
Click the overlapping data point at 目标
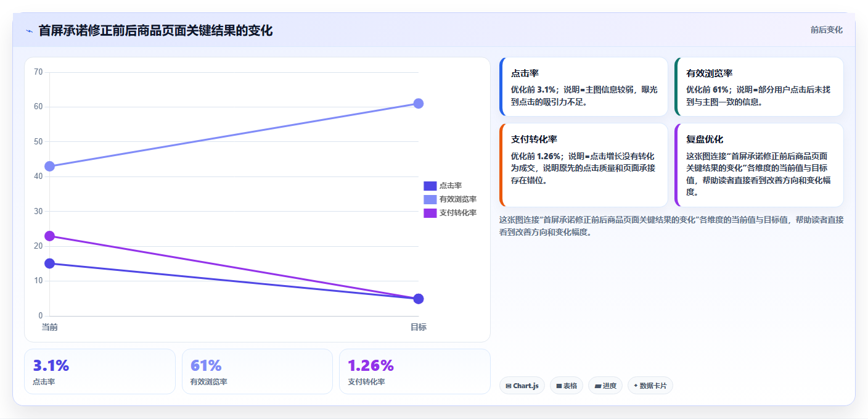(418, 299)
